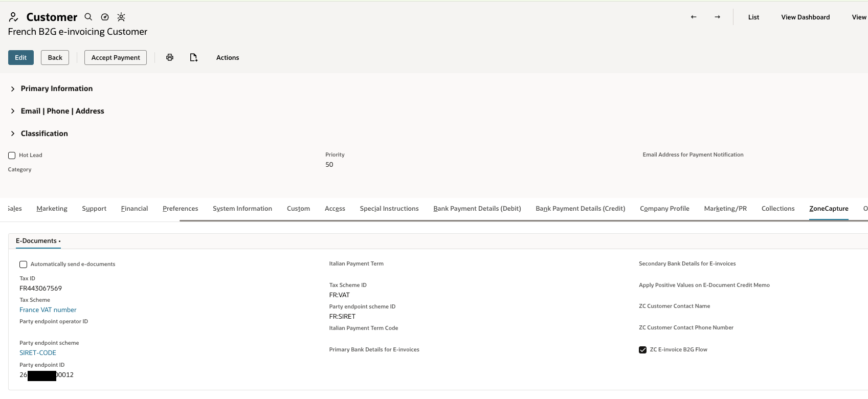Click the new document icon
The image size is (868, 399).
point(193,57)
